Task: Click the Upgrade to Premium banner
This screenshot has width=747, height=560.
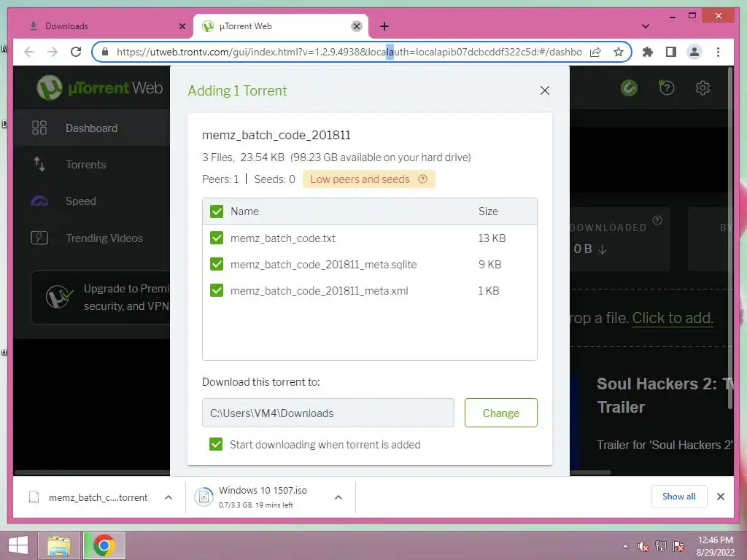Action: pos(101,297)
